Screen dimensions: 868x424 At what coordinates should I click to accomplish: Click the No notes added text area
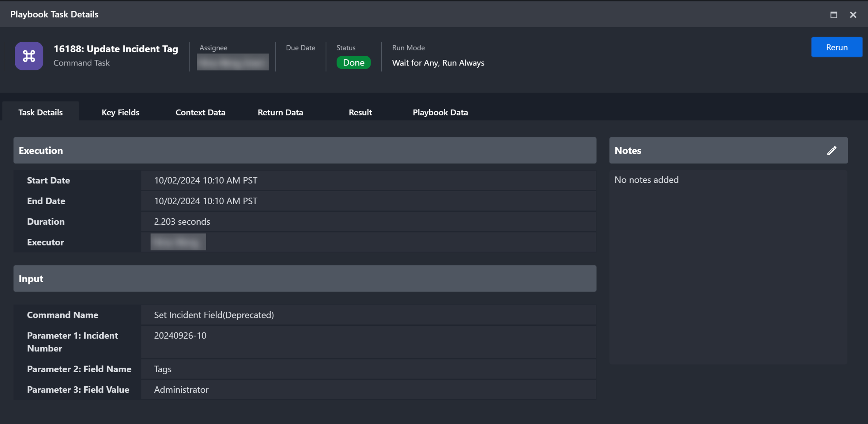click(x=646, y=180)
